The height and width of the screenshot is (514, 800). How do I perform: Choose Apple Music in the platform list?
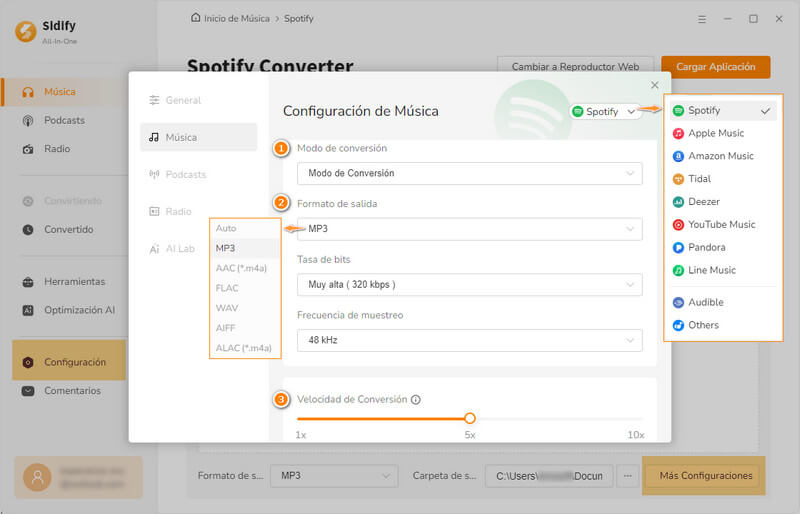pos(723,133)
